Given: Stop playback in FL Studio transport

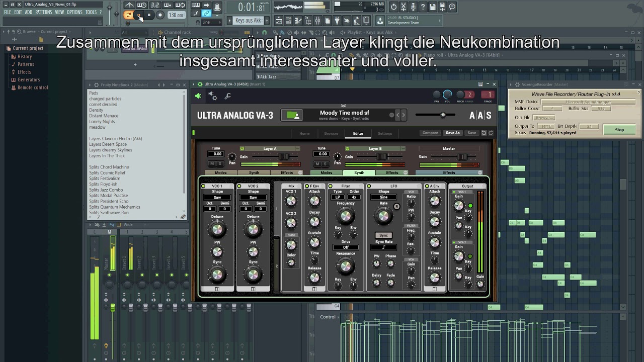Looking at the screenshot, I should [x=149, y=15].
